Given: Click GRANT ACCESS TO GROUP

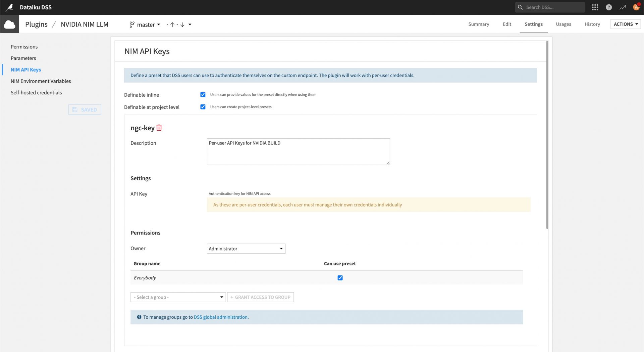Looking at the screenshot, I should 260,297.
